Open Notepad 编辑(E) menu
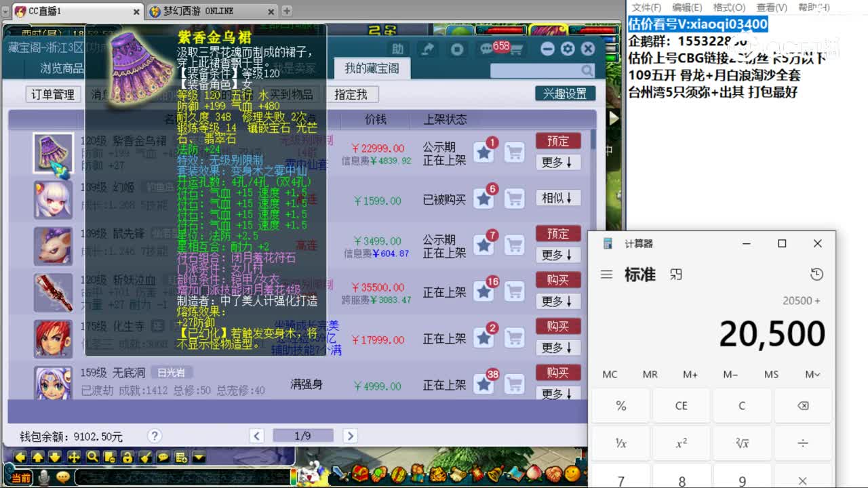The width and height of the screenshot is (868, 488). (687, 7)
